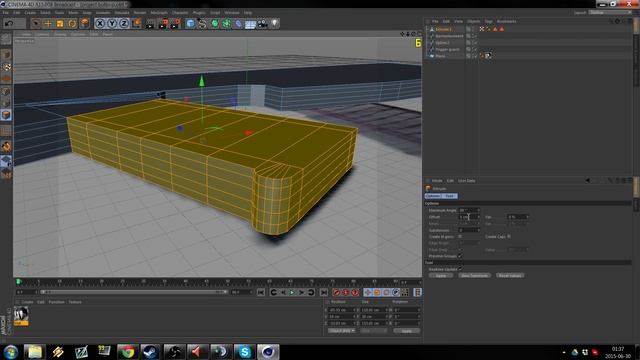This screenshot has height=360, width=640.
Task: Open Steam from Windows taskbar
Action: tap(151, 352)
